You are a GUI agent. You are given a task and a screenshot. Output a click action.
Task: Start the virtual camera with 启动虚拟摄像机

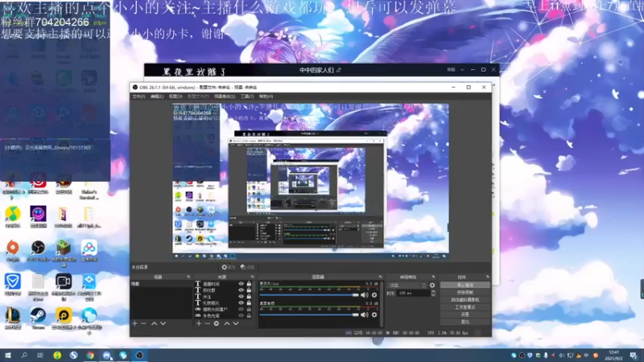pos(465,299)
